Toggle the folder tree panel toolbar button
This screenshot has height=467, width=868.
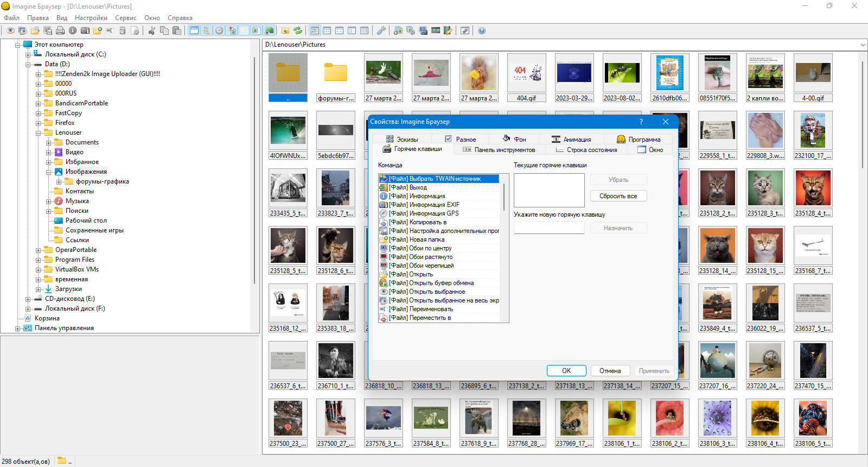click(x=206, y=30)
